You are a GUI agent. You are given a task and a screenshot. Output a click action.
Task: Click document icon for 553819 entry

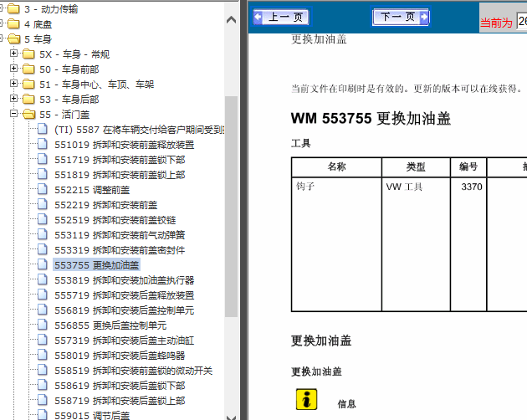(x=43, y=279)
